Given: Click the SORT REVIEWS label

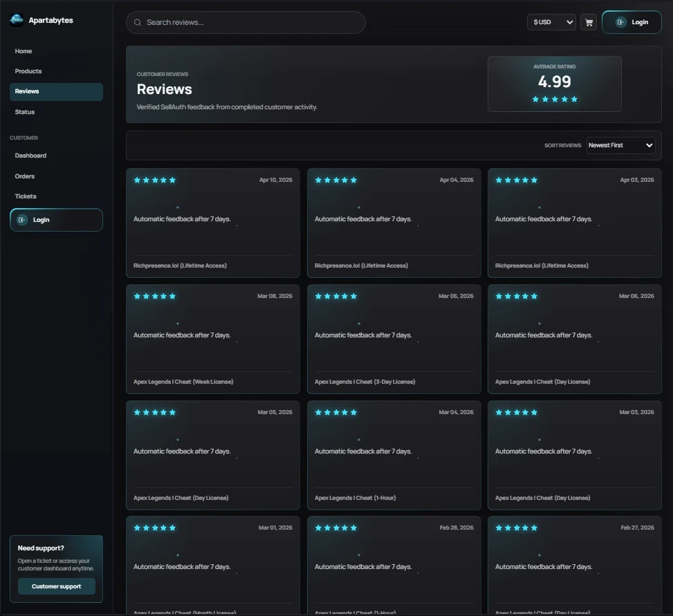Looking at the screenshot, I should (x=563, y=145).
